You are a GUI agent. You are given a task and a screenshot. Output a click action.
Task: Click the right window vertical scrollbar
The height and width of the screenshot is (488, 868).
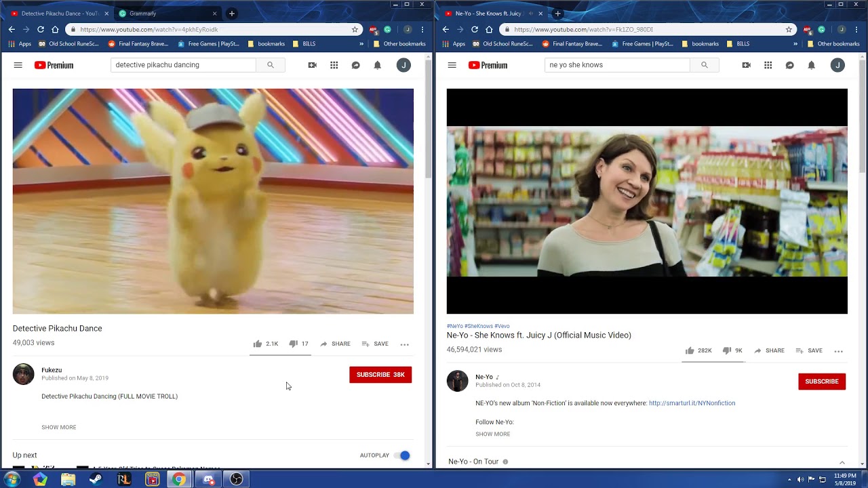pyautogui.click(x=862, y=115)
